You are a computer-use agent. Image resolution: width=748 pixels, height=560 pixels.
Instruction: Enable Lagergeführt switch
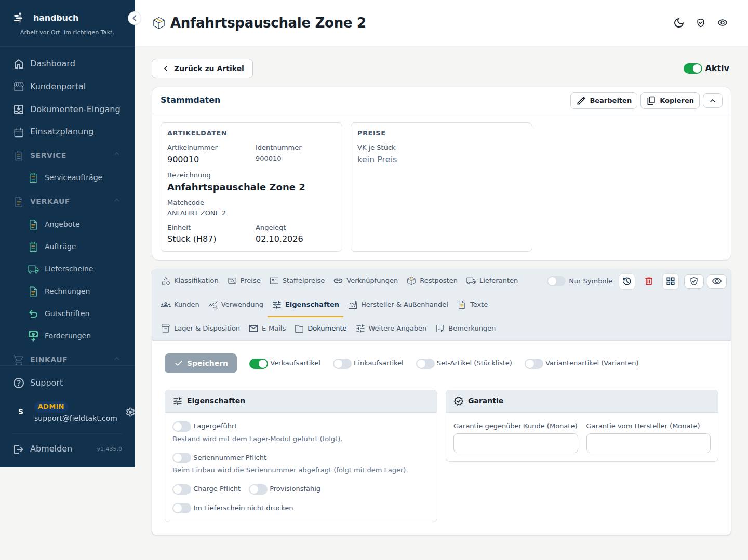(182, 427)
